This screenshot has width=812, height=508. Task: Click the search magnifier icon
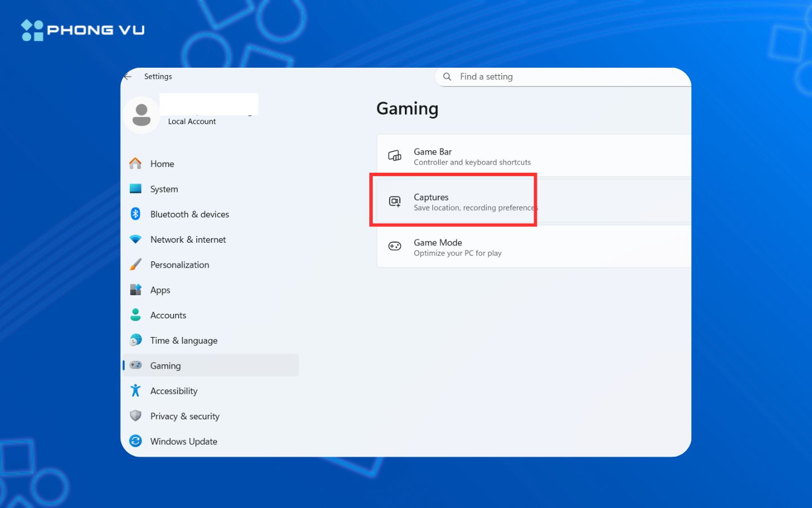click(x=447, y=77)
